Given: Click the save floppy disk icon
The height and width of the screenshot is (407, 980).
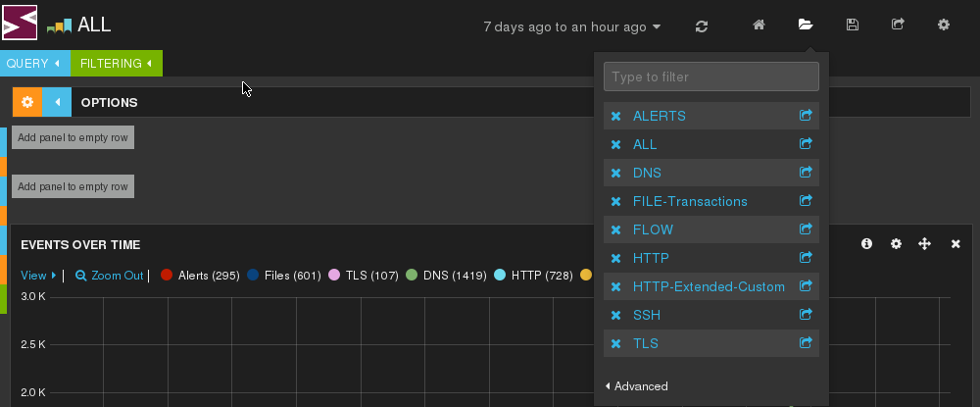Looking at the screenshot, I should click(852, 25).
